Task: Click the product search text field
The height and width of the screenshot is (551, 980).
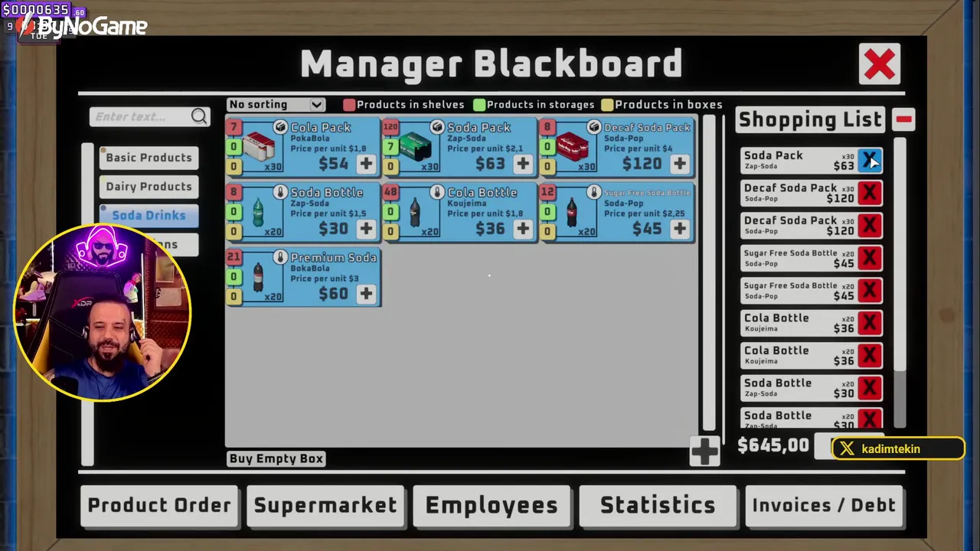Action: (x=141, y=116)
